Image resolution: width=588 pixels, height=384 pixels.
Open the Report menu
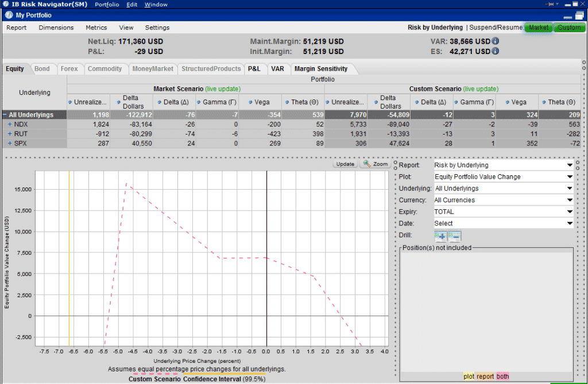point(17,28)
